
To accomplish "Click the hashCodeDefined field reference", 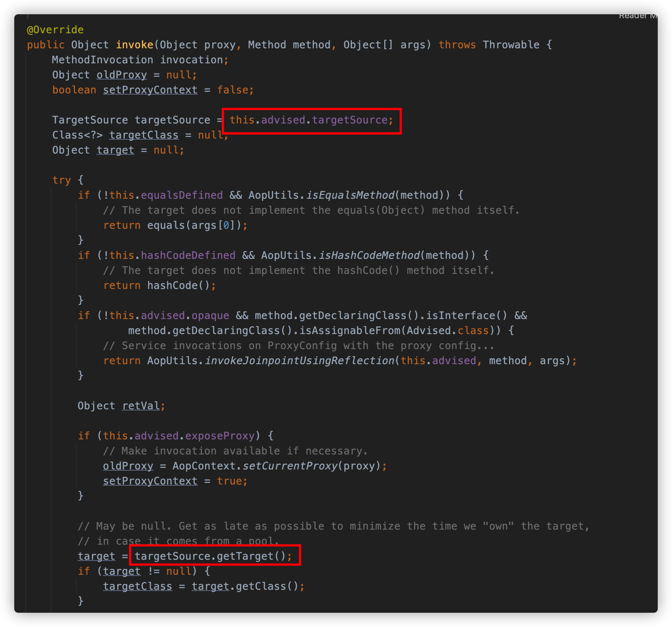I will 188,255.
